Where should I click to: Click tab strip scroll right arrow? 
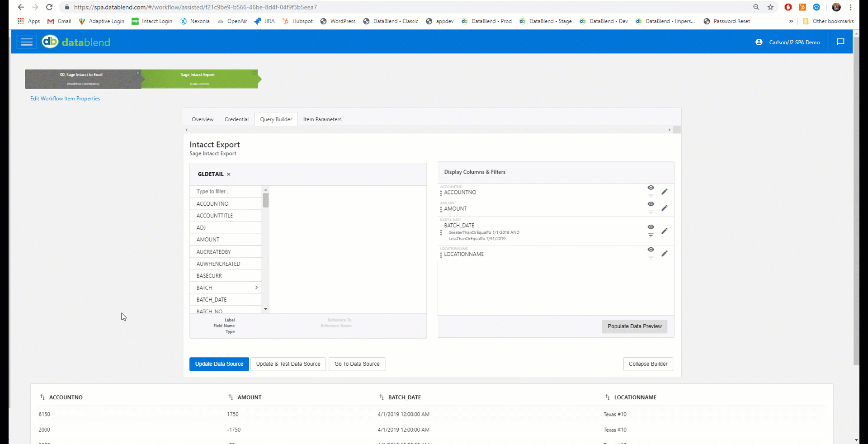click(x=670, y=130)
